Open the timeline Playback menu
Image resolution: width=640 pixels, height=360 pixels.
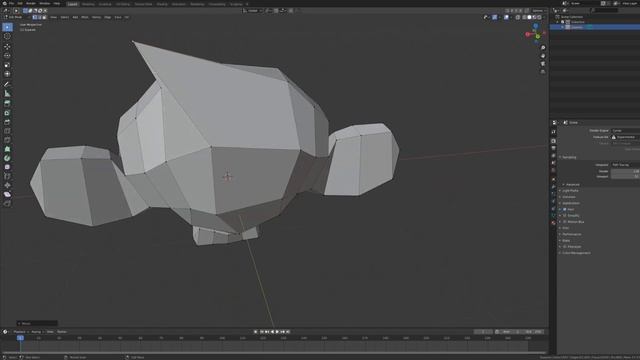coord(19,332)
